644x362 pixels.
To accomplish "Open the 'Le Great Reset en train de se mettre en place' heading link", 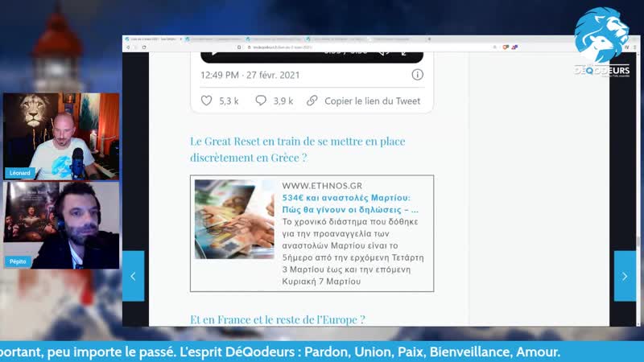I will click(297, 150).
